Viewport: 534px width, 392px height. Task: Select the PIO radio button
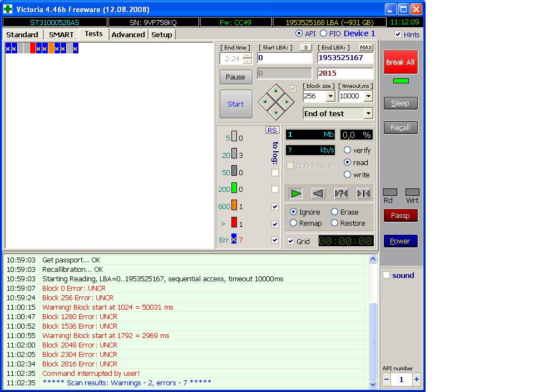click(x=323, y=33)
